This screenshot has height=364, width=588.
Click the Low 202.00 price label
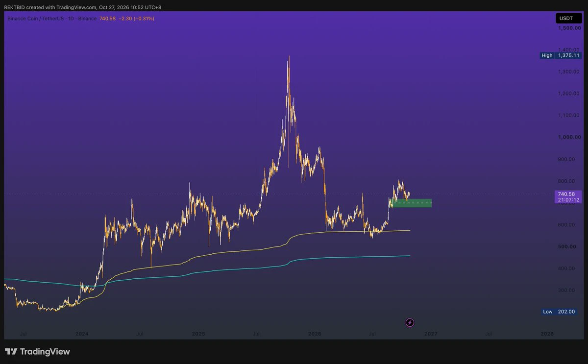559,312
